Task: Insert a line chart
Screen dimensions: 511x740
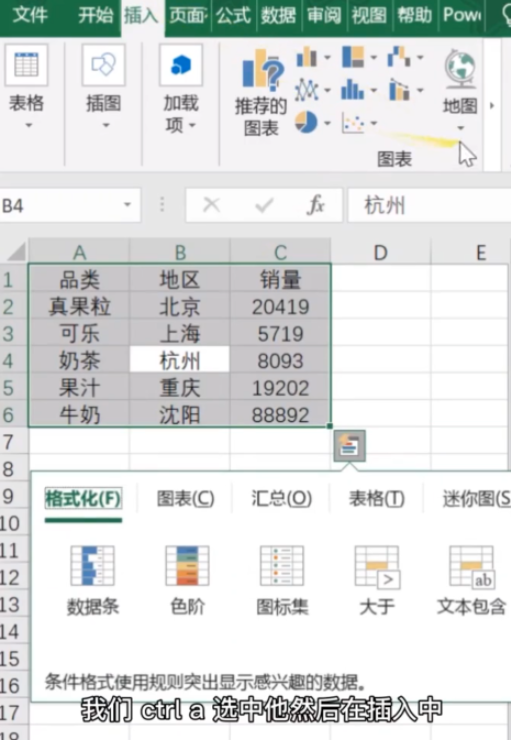Action: 307,90
